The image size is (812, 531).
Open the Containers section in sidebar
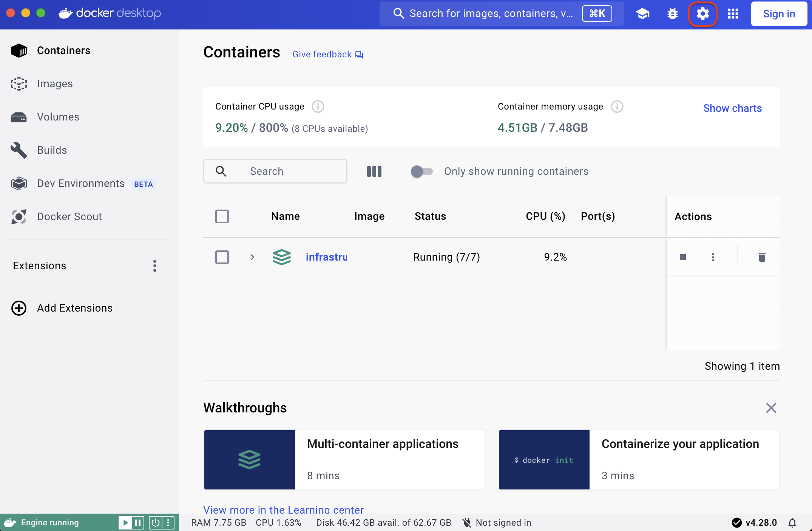[63, 50]
